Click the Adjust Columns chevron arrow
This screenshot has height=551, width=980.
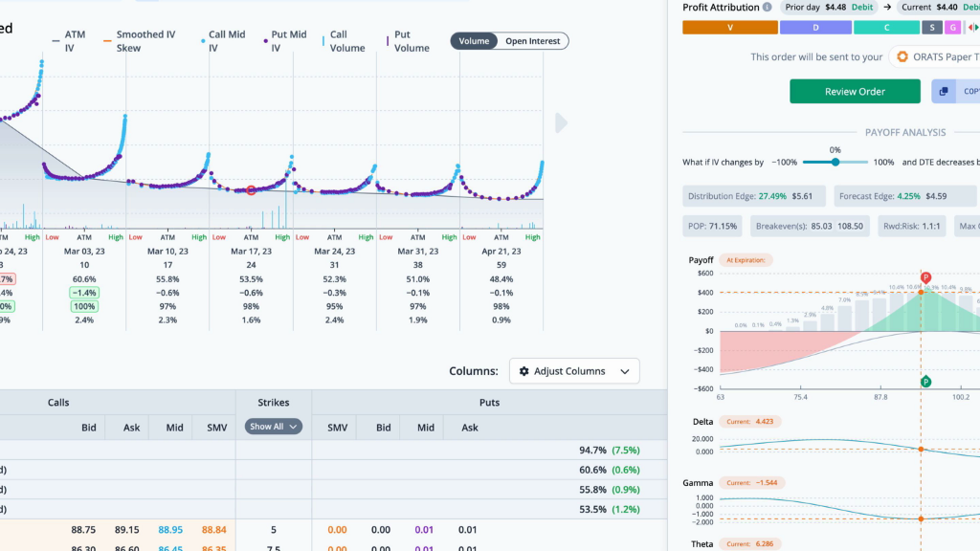tap(624, 372)
